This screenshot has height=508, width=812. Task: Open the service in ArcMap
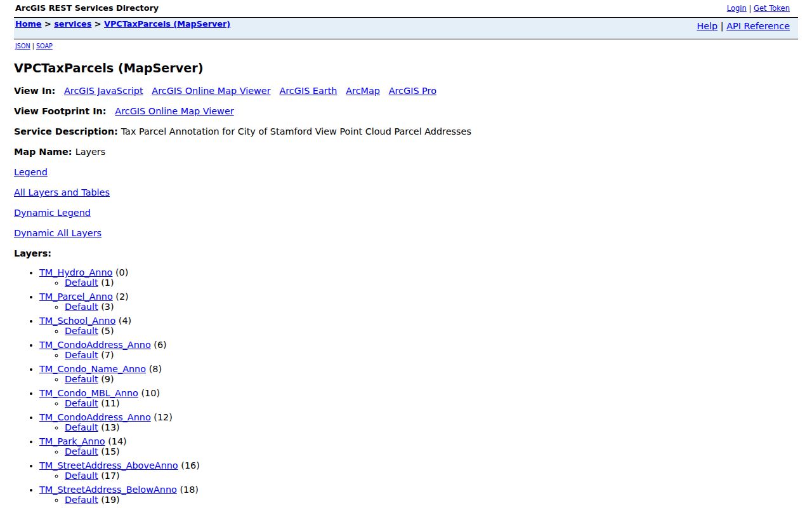(363, 91)
